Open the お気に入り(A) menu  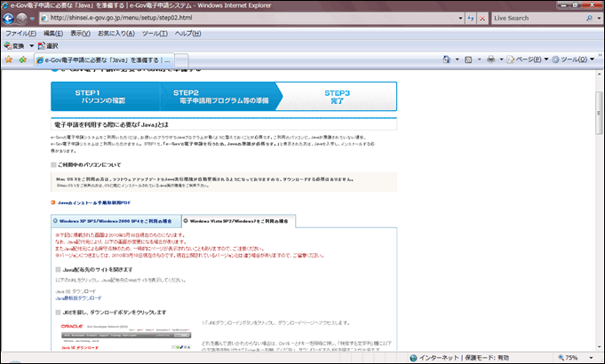(x=115, y=33)
